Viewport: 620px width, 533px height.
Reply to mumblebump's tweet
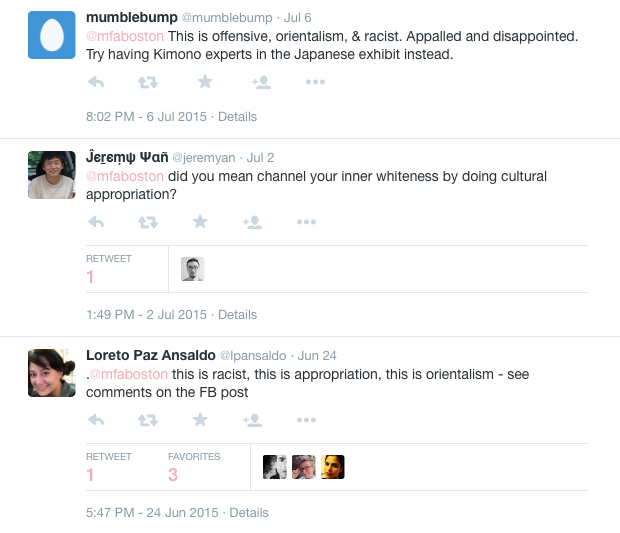coord(96,82)
